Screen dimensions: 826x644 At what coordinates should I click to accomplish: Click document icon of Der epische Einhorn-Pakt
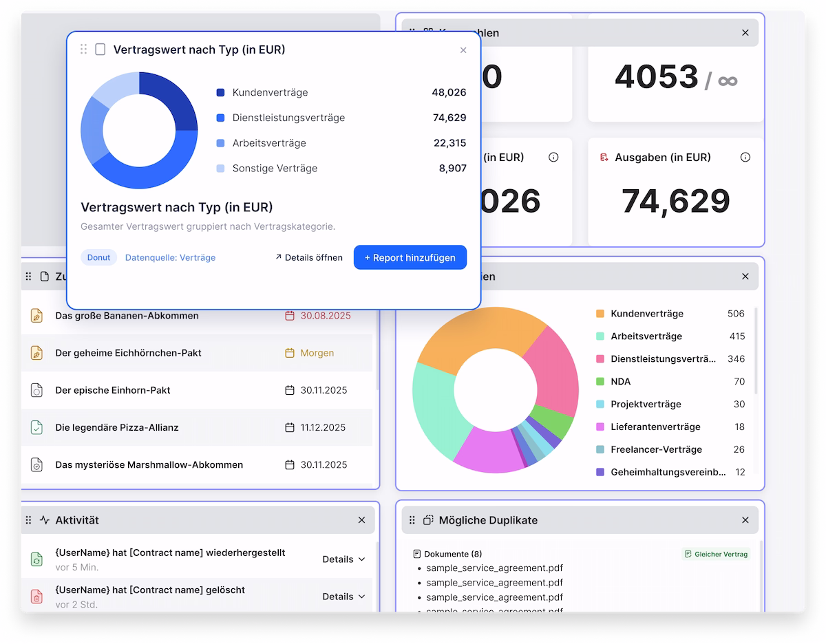[x=36, y=390]
